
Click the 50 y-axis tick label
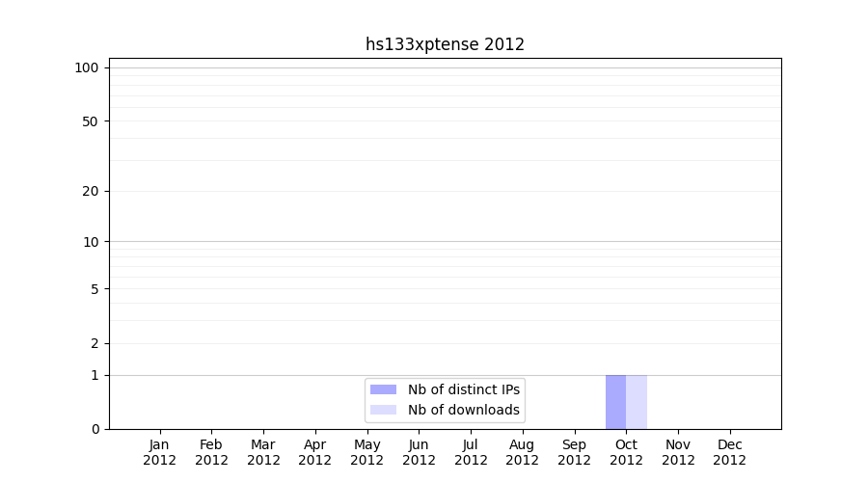[91, 121]
